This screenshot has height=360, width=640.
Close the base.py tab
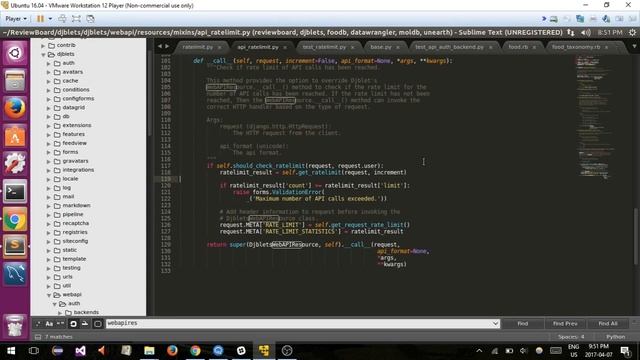[398, 47]
